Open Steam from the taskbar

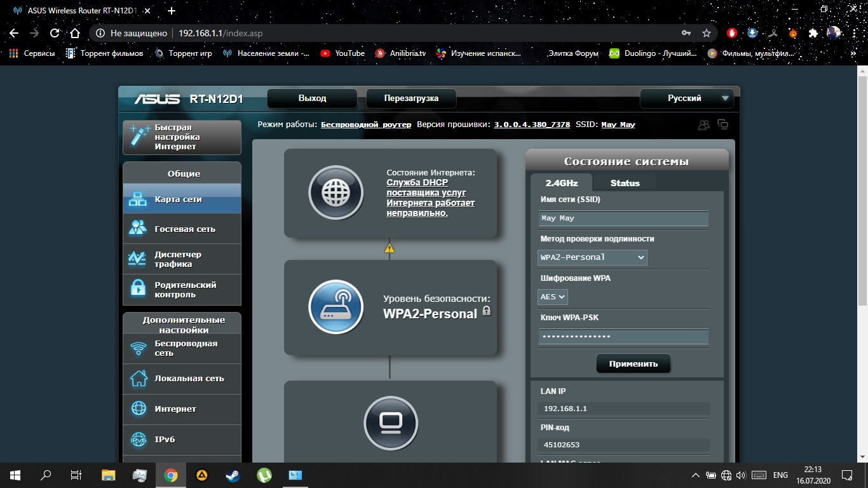point(232,475)
